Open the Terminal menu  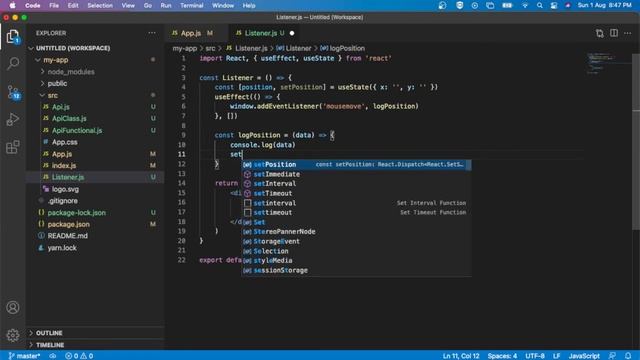pos(192,5)
